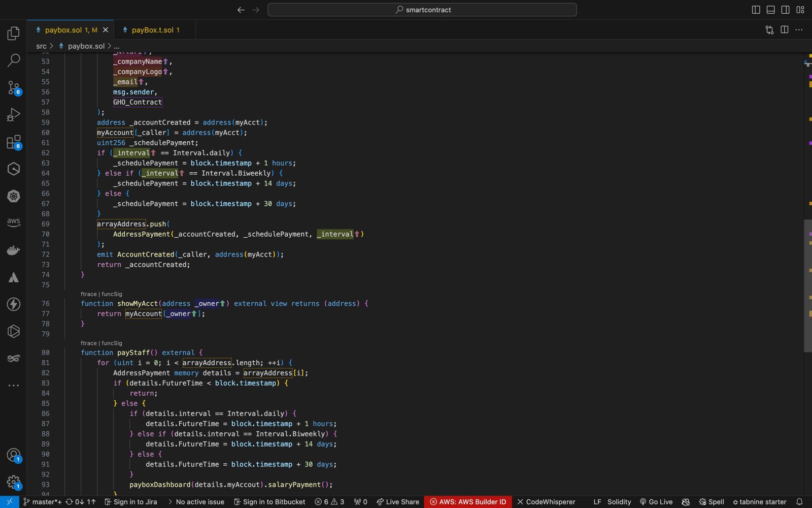
Task: Toggle primary side bar visibility
Action: pos(756,10)
